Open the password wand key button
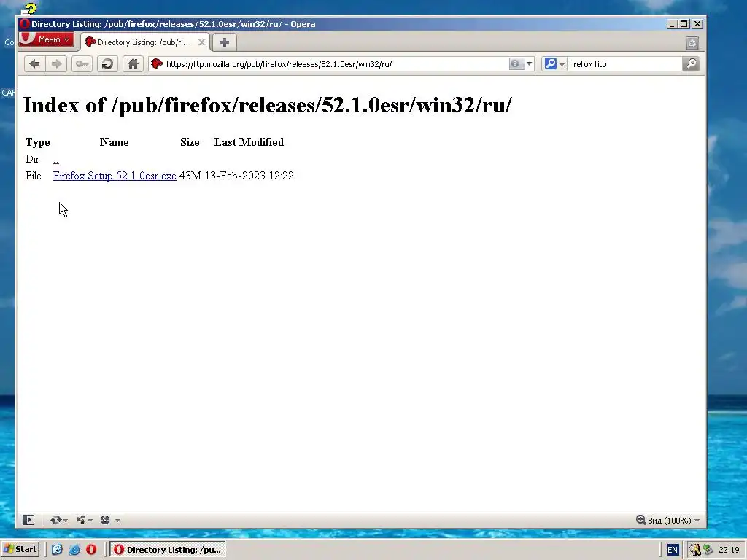Image resolution: width=747 pixels, height=560 pixels. (x=82, y=64)
